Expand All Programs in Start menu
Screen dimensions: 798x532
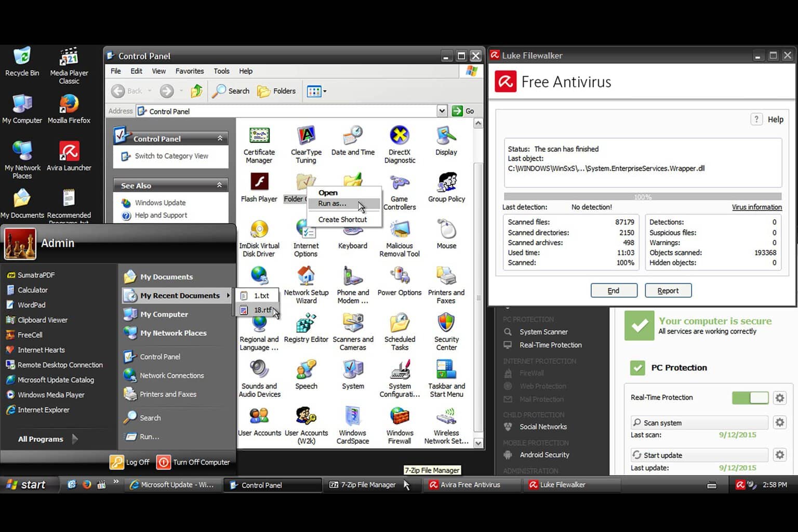click(x=47, y=439)
